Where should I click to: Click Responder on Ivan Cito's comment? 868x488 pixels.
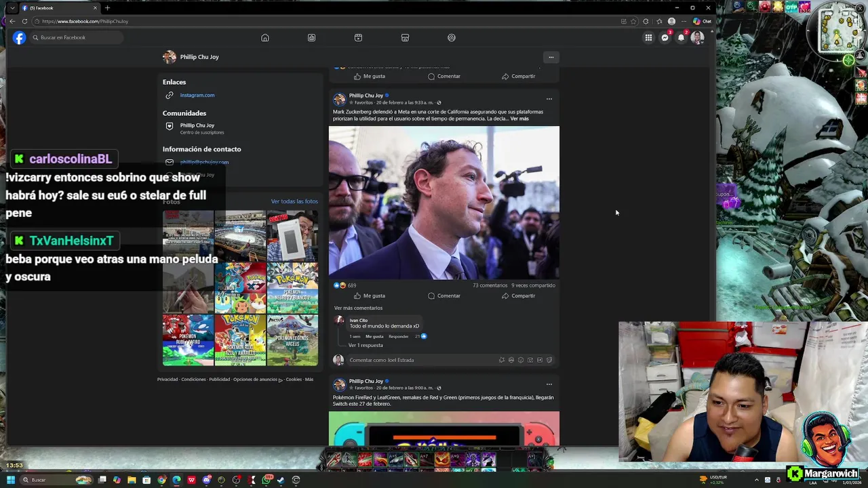click(x=399, y=336)
